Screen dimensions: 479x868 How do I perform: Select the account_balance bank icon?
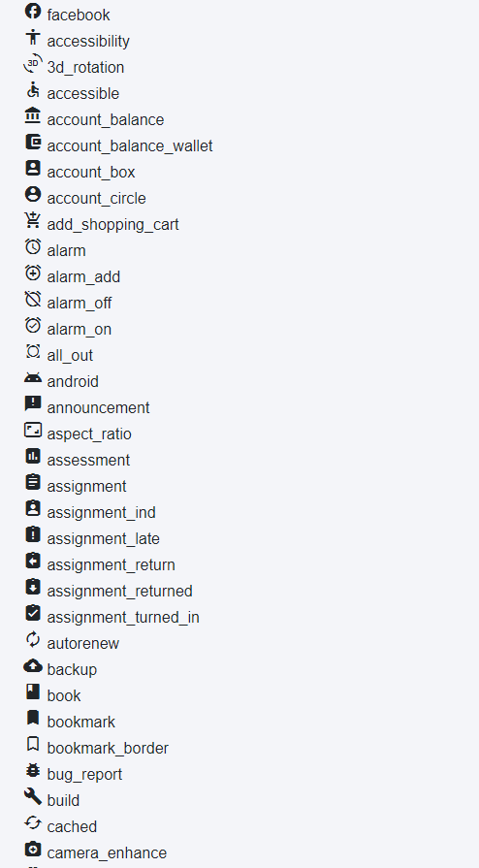point(33,115)
